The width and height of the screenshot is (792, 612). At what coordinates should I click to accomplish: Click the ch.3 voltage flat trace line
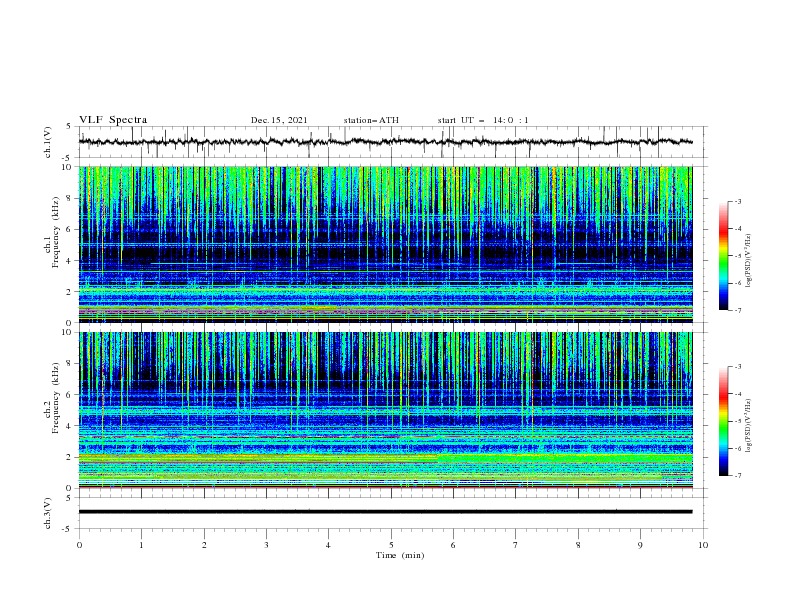coord(385,512)
